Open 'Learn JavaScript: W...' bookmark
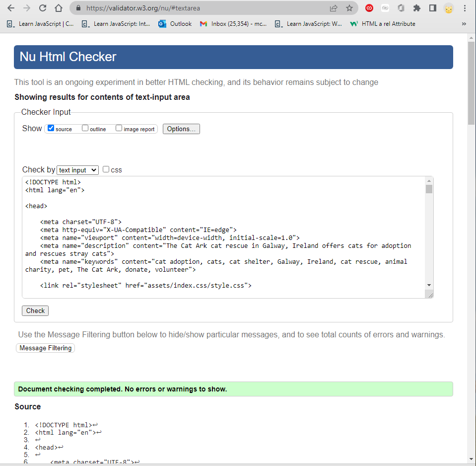476x466 pixels. tap(308, 24)
